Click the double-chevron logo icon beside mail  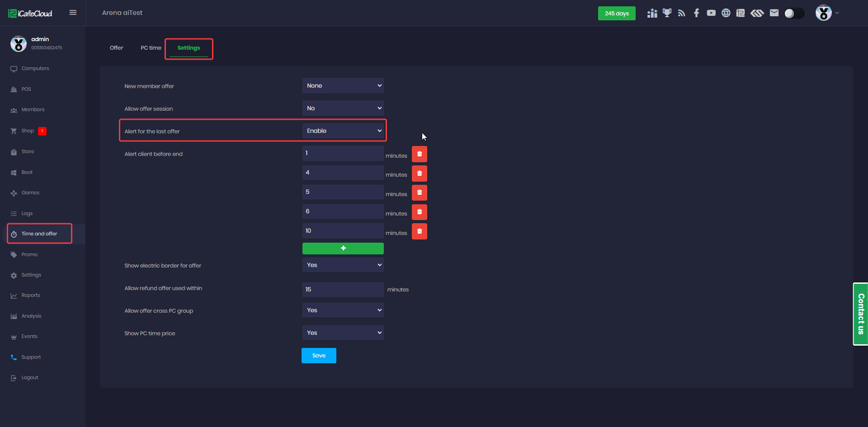tap(757, 13)
